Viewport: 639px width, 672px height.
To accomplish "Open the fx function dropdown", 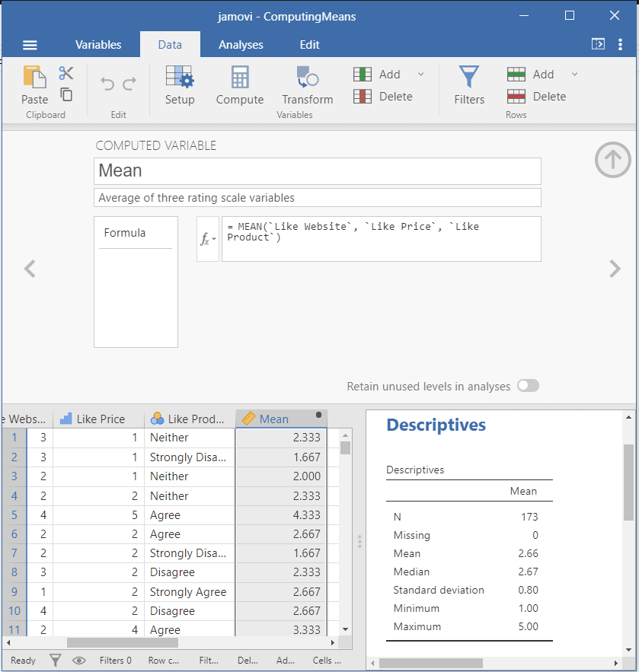I will coord(208,239).
